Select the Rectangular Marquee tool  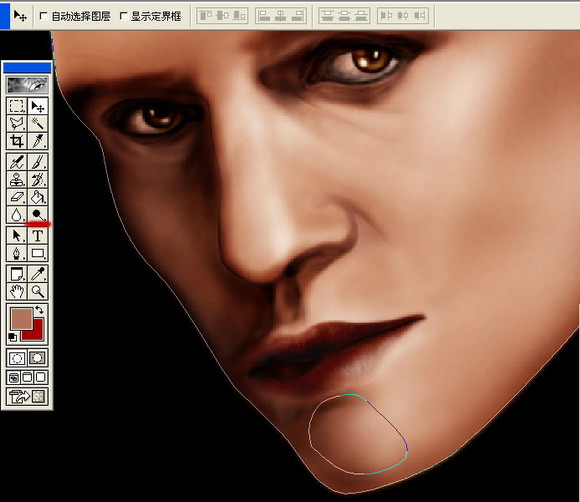pos(17,106)
